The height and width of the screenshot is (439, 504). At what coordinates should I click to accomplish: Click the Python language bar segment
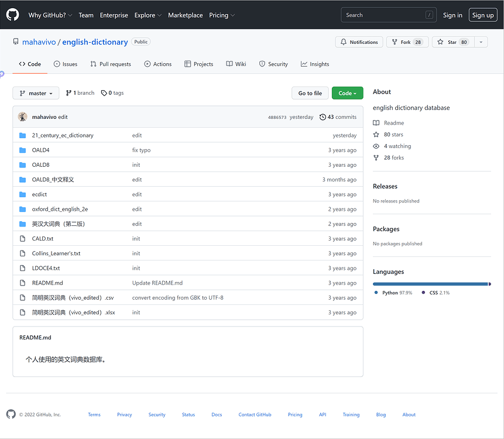[430, 284]
